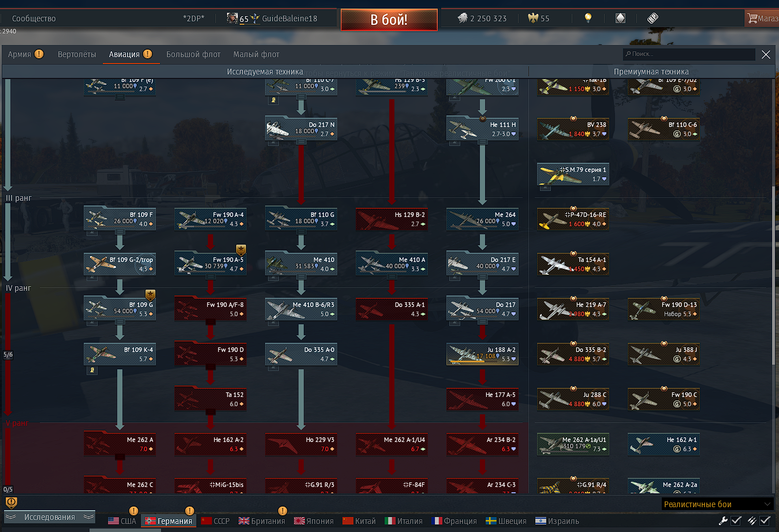Switch to the Большой флот tab
This screenshot has width=779, height=532.
193,54
